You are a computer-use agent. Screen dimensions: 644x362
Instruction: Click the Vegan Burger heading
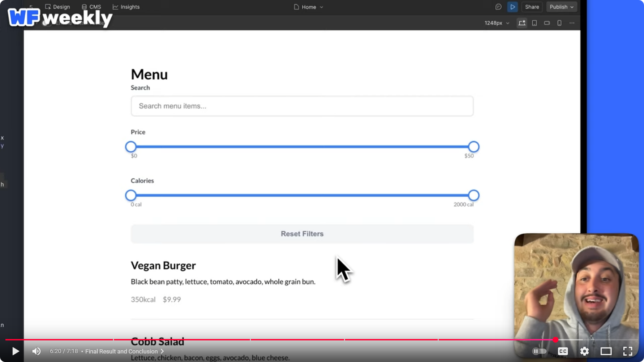[163, 266]
